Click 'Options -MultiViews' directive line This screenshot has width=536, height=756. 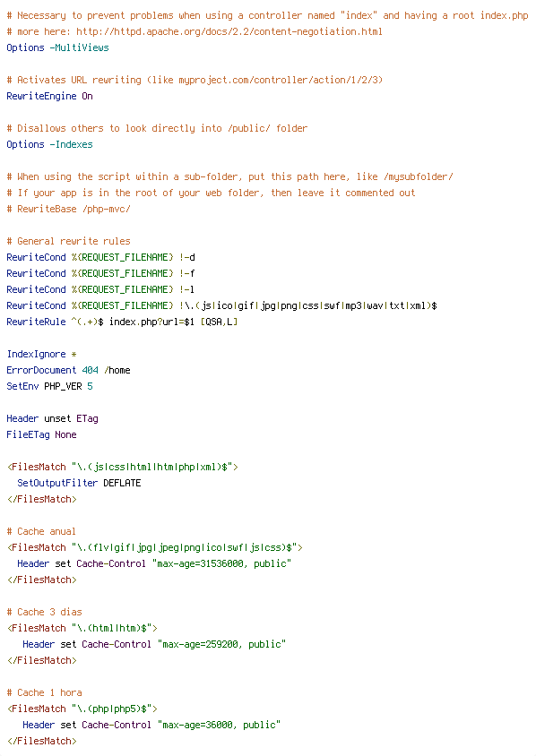click(x=58, y=47)
